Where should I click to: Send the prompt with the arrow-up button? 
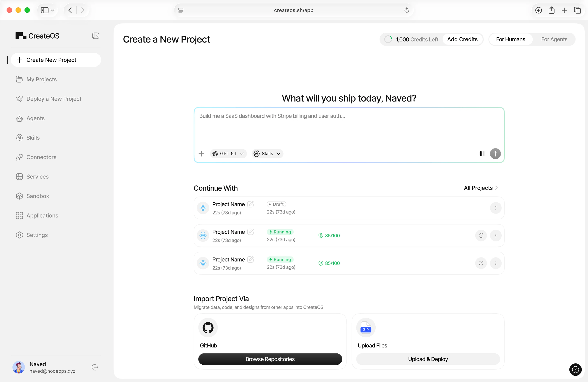click(x=495, y=154)
